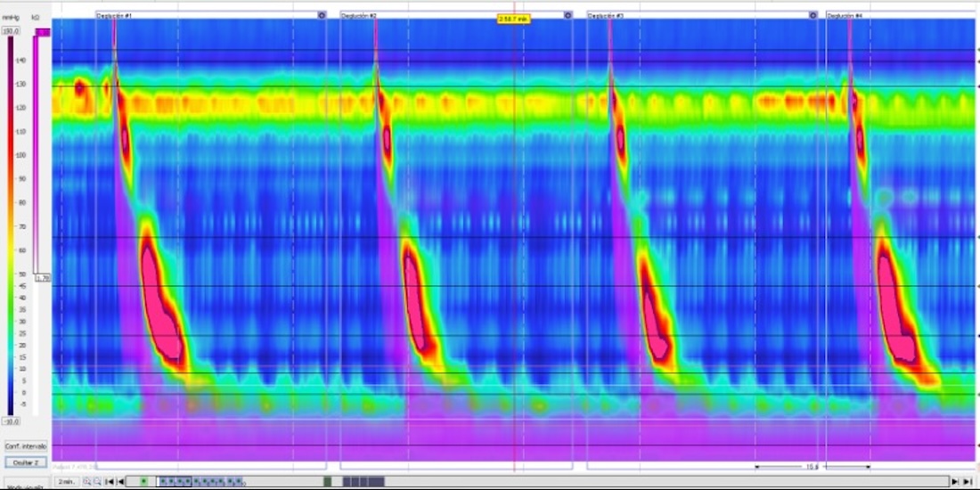The image size is (980, 490).
Task: Select the dark green block on timeline overview
Action: [328, 481]
